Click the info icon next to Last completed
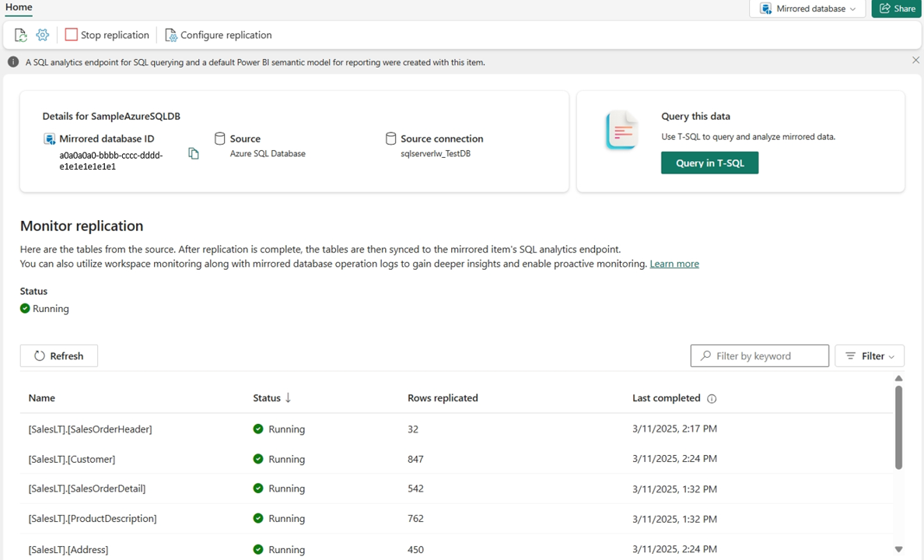The height and width of the screenshot is (560, 924). [x=711, y=398]
